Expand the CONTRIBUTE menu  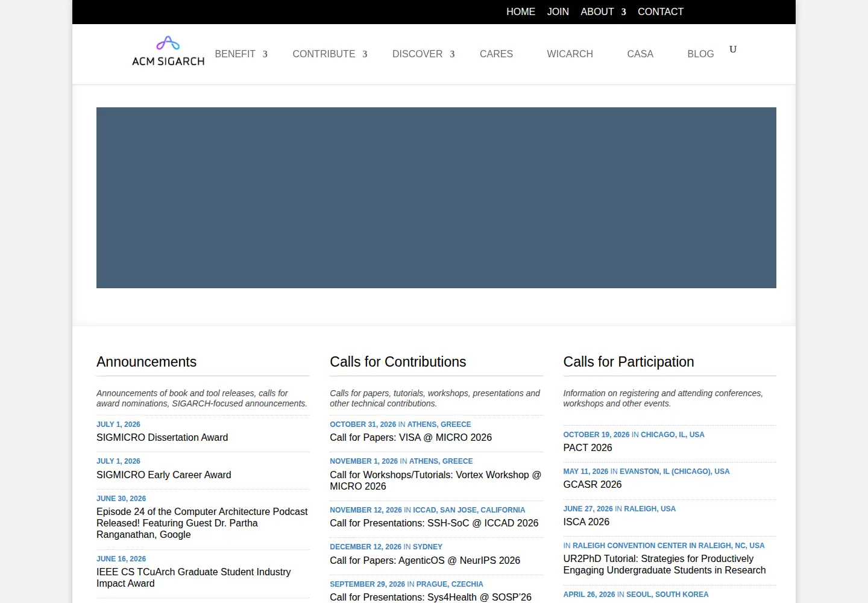(x=330, y=54)
